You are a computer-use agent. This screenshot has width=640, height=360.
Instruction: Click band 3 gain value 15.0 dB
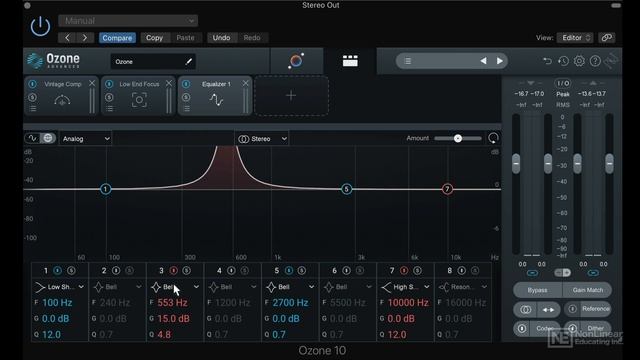coord(173,319)
